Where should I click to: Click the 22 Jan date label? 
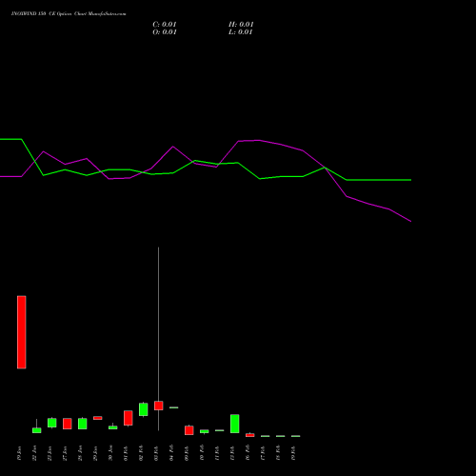pyautogui.click(x=34, y=453)
